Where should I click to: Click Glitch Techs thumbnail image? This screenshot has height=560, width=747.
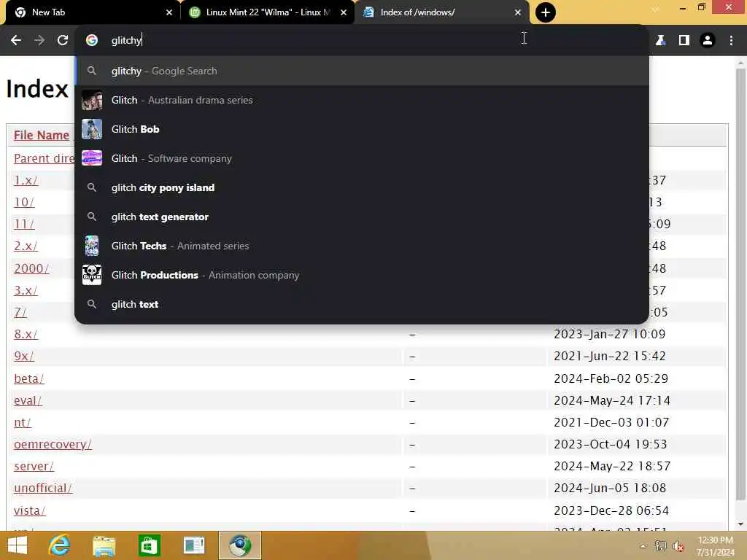(92, 246)
